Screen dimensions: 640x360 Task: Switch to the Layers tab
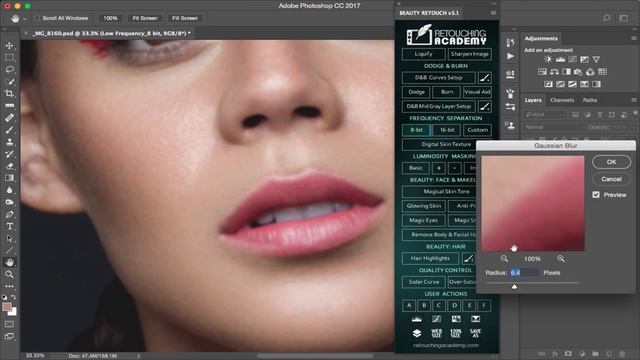point(533,100)
